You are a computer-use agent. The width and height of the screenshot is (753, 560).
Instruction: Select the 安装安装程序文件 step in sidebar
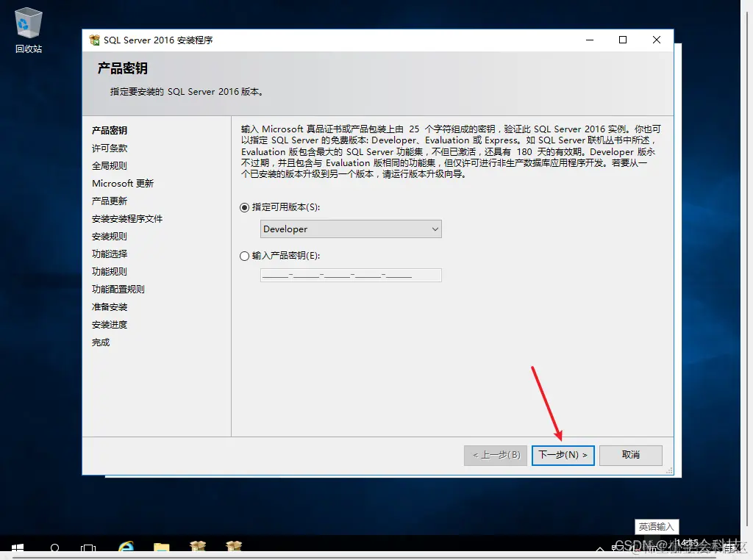pyautogui.click(x=127, y=219)
